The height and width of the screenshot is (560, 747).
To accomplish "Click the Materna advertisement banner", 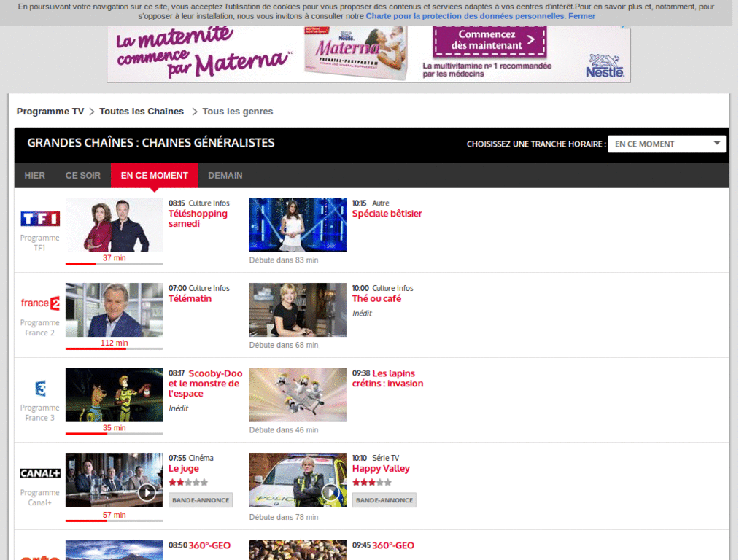I will click(x=368, y=53).
